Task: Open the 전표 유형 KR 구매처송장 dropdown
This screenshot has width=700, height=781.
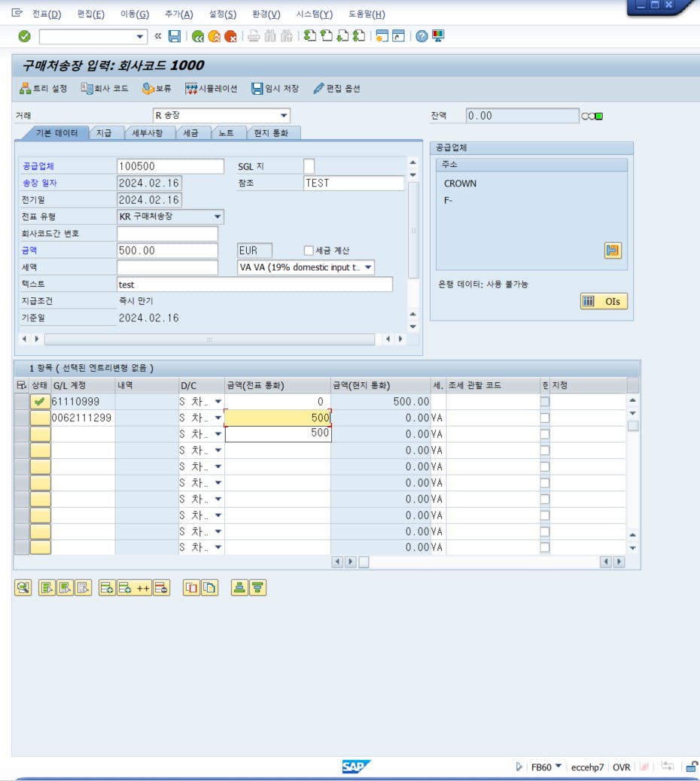Action: click(x=218, y=217)
